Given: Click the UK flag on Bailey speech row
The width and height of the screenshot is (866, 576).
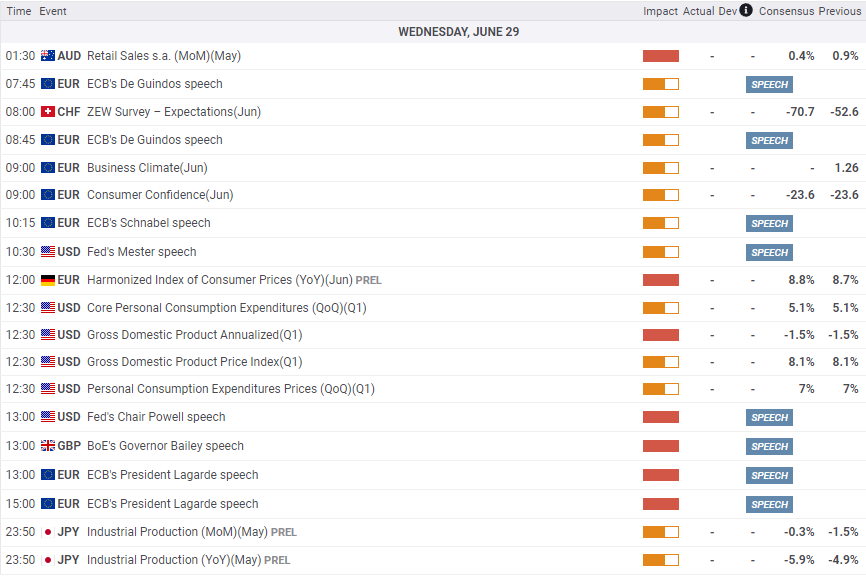Looking at the screenshot, I should tap(48, 446).
